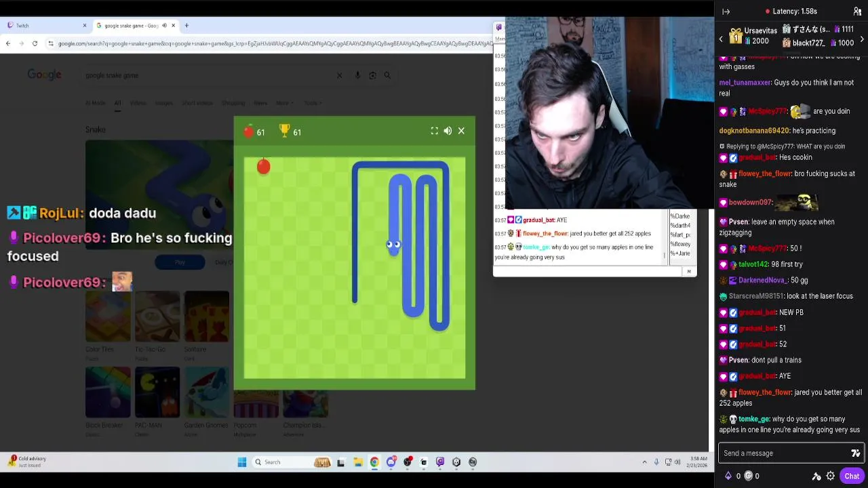This screenshot has width=868, height=488.
Task: Open File Explorer from the taskbar
Action: [357, 462]
